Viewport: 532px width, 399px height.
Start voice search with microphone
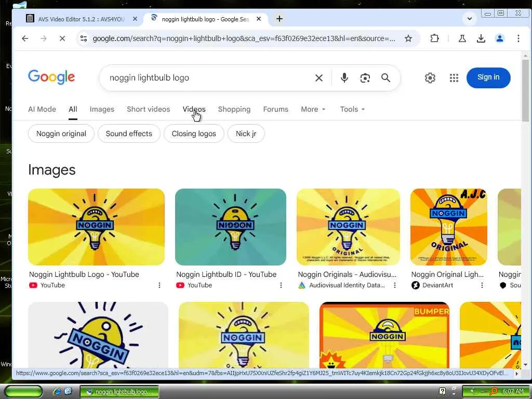(344, 78)
